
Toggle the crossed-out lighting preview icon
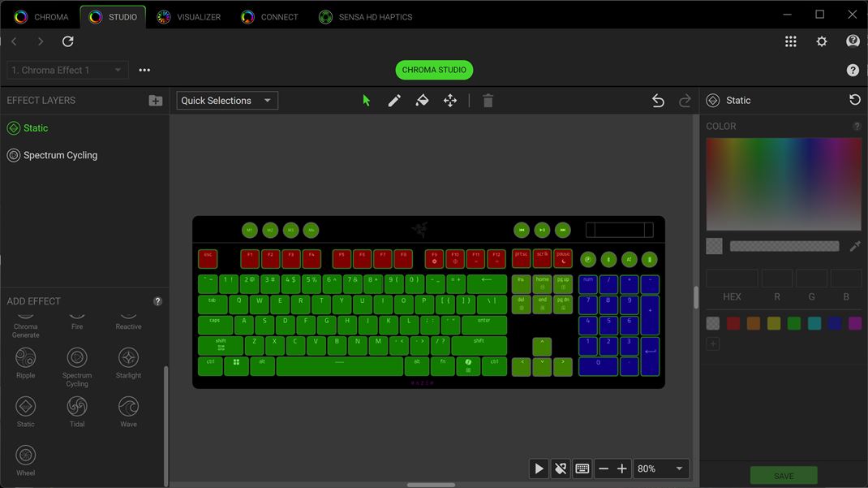561,469
